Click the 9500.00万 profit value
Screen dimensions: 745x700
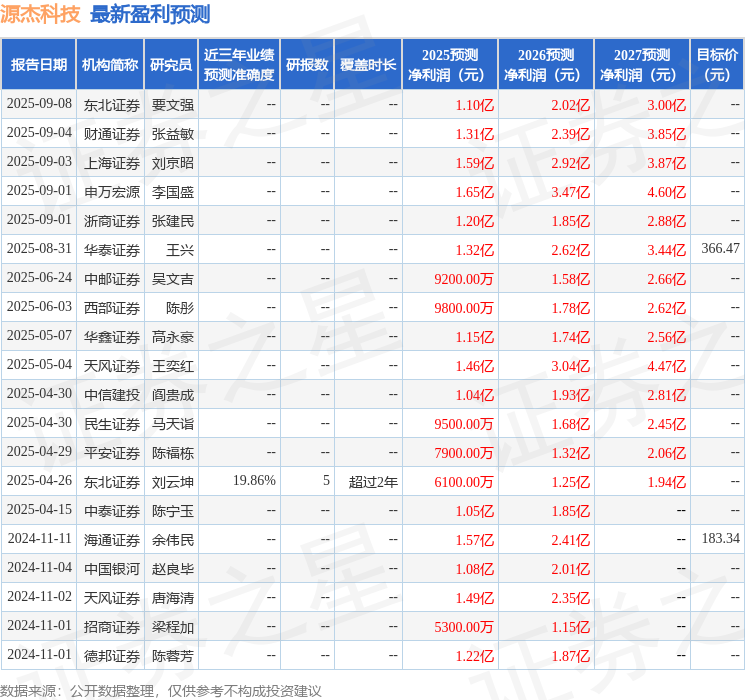tap(464, 424)
